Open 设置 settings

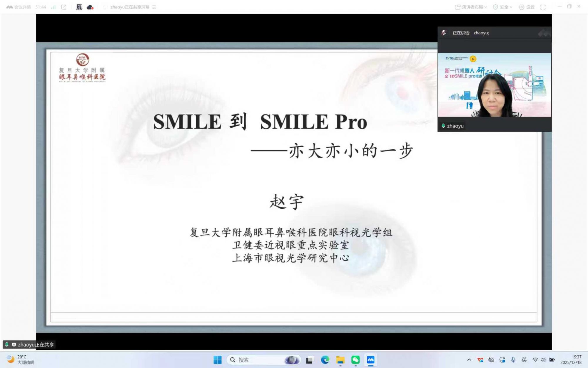527,7
